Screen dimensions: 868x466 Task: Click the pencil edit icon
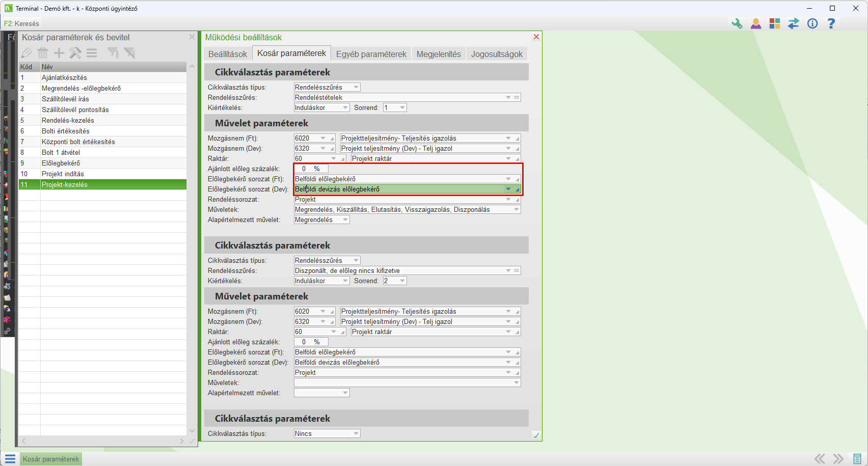tap(26, 53)
